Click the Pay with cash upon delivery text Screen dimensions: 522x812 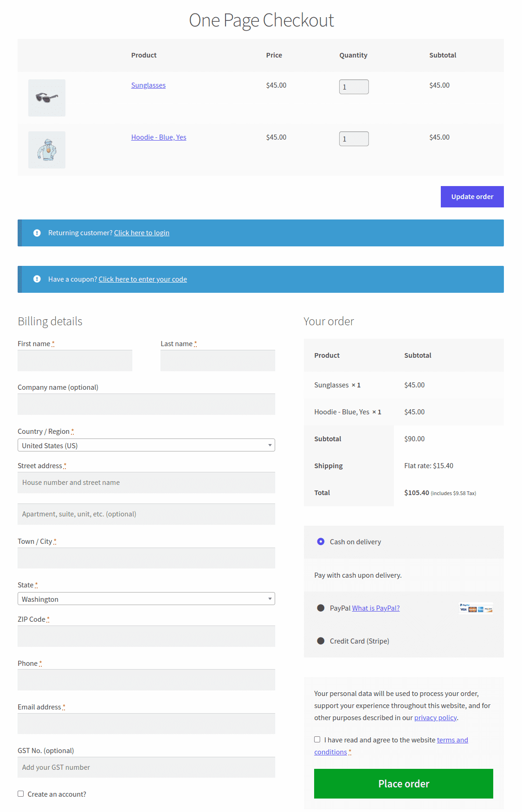[358, 575]
